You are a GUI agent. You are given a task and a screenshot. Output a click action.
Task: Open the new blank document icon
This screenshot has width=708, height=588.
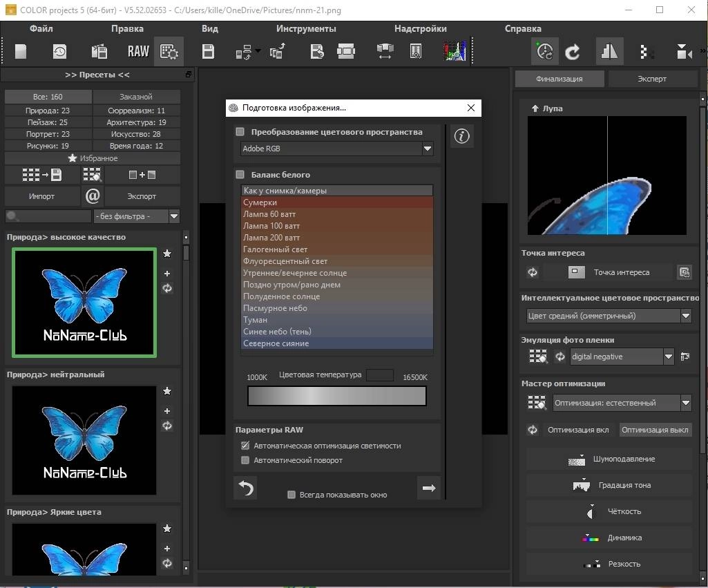(21, 52)
